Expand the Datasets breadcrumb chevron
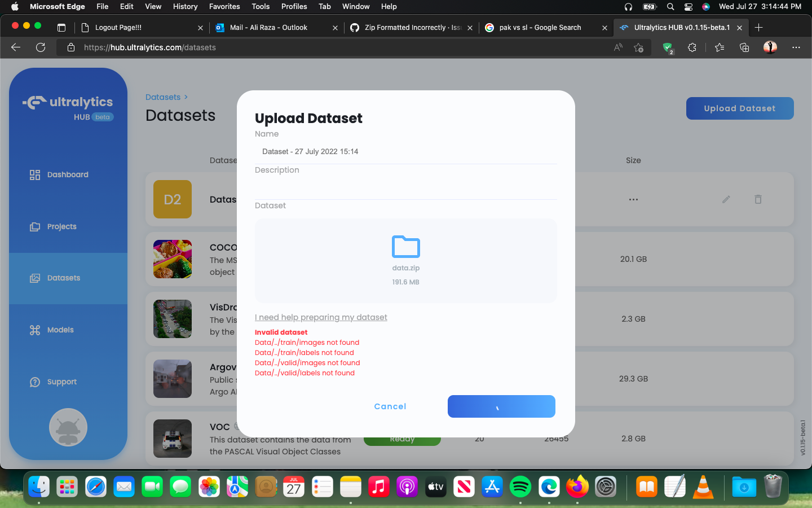The image size is (812, 508). [185, 97]
